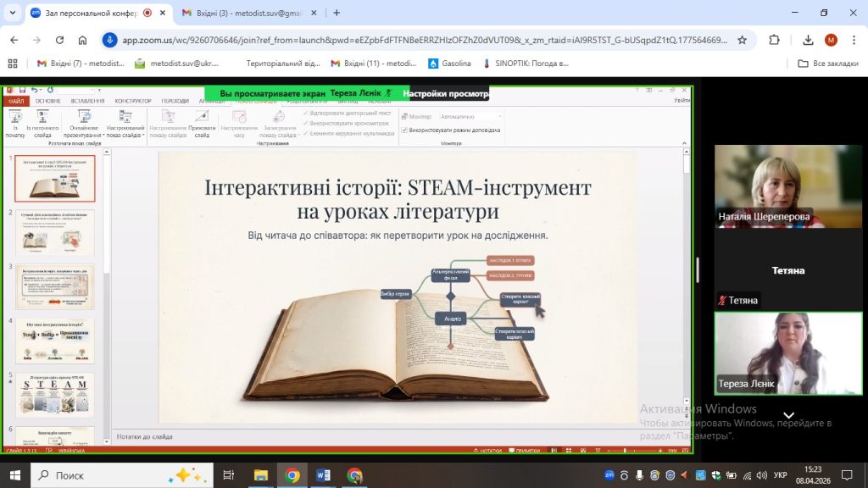Open Chrome extensions puzzle icon
The width and height of the screenshot is (868, 488).
(x=774, y=40)
